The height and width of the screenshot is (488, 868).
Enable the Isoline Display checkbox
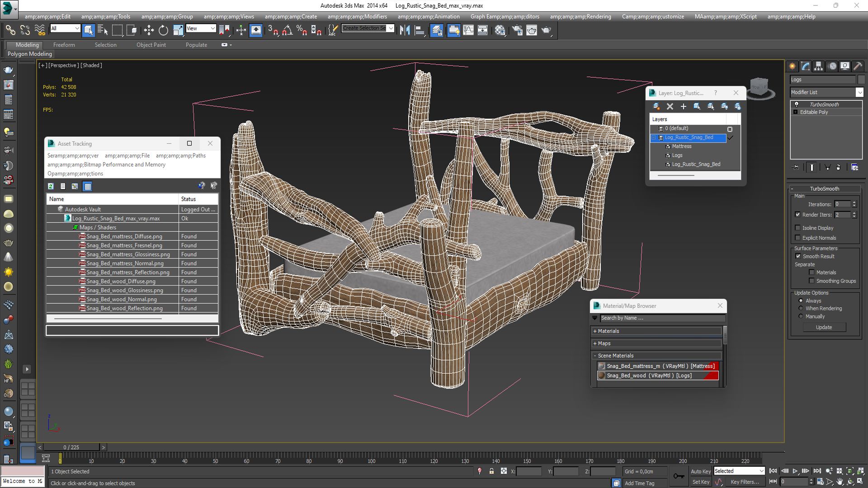click(x=797, y=228)
